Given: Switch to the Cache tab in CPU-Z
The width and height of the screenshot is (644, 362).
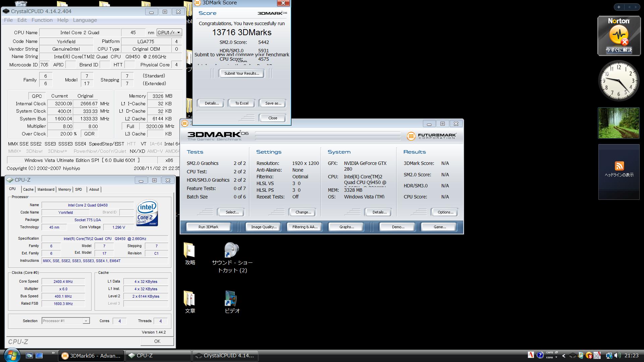Looking at the screenshot, I should (28, 189).
